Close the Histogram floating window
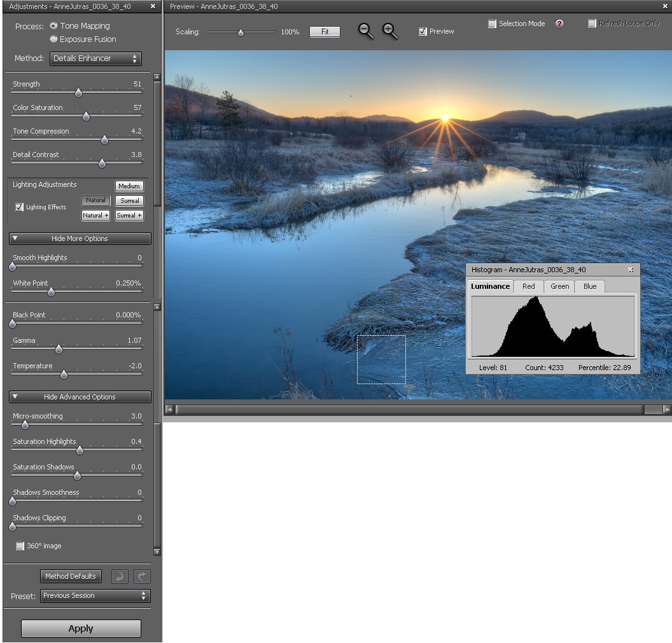672x643 pixels. click(x=631, y=270)
